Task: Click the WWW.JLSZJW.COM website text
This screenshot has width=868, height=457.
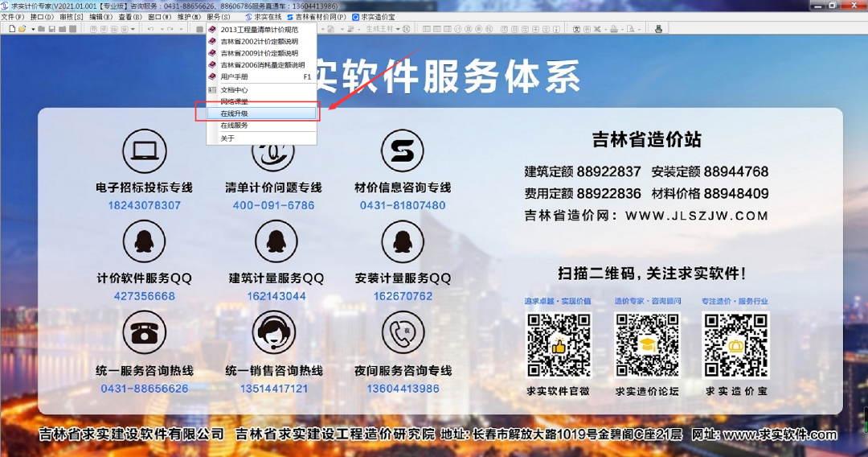Action: pos(696,216)
